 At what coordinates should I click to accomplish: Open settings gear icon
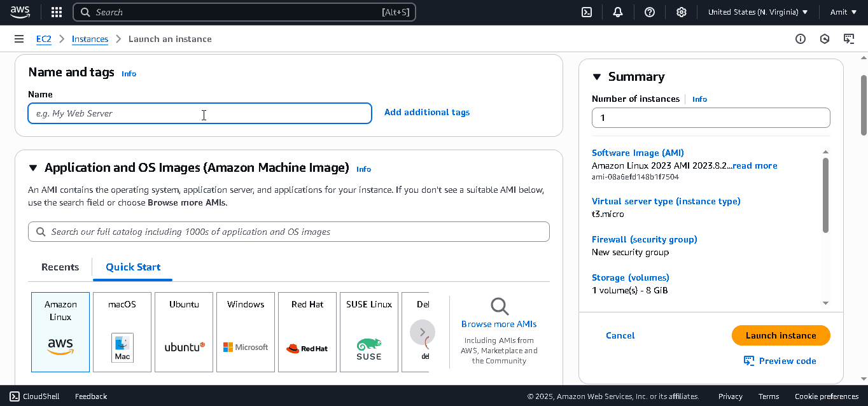tap(682, 12)
